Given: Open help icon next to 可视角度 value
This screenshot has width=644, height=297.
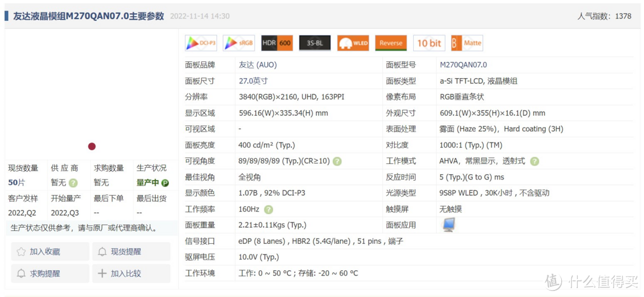Looking at the screenshot, I should (x=337, y=162).
